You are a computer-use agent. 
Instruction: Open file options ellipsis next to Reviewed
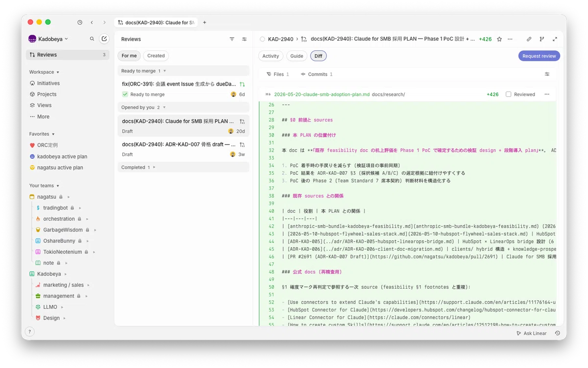click(x=547, y=94)
